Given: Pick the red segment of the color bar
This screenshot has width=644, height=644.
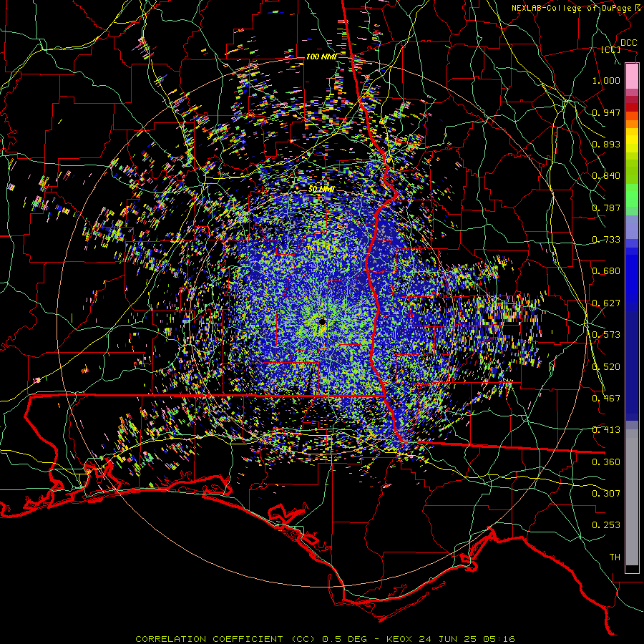Looking at the screenshot, I should click(632, 107).
